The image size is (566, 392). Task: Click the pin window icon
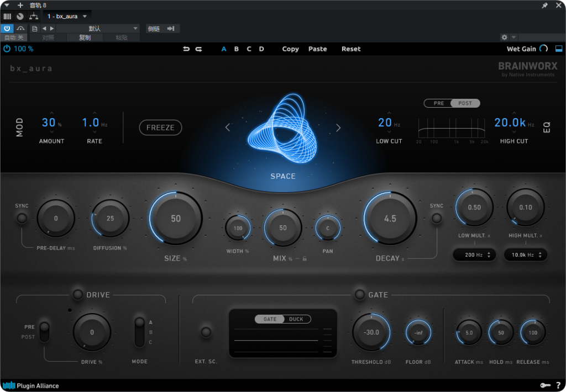click(x=544, y=5)
